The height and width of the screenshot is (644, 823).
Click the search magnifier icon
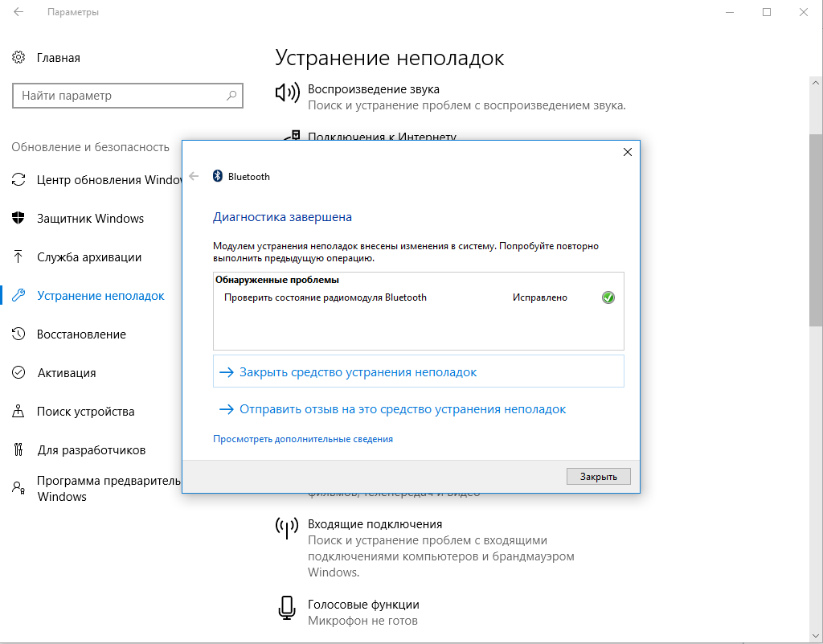click(x=231, y=96)
